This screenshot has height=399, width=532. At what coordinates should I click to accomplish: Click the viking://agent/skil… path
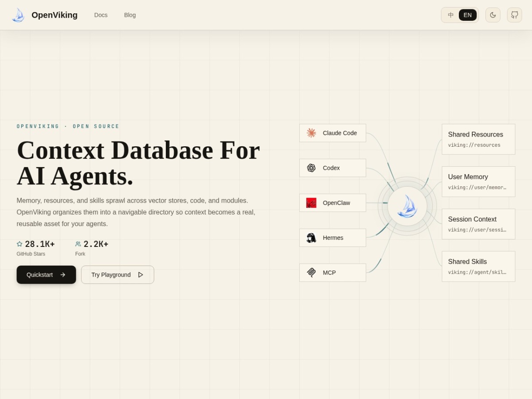(477, 272)
